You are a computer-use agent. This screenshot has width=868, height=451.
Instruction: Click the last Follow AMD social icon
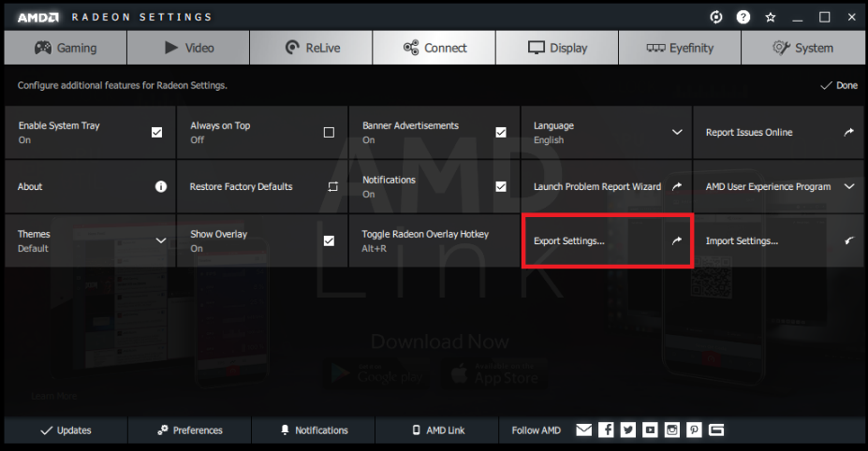[x=716, y=430]
